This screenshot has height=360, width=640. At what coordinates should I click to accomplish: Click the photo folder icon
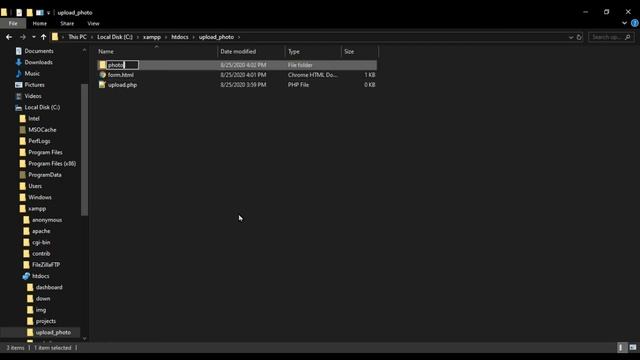point(102,65)
